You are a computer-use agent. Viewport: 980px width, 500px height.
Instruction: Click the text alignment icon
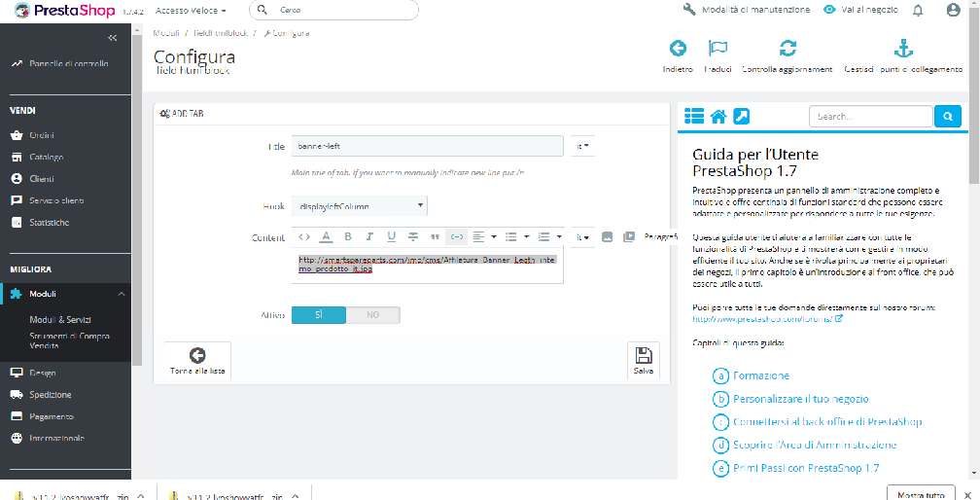coord(478,237)
